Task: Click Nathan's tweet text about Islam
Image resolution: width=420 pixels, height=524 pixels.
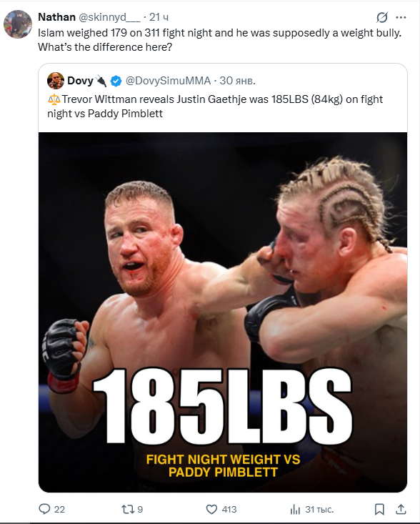Action: [x=220, y=40]
